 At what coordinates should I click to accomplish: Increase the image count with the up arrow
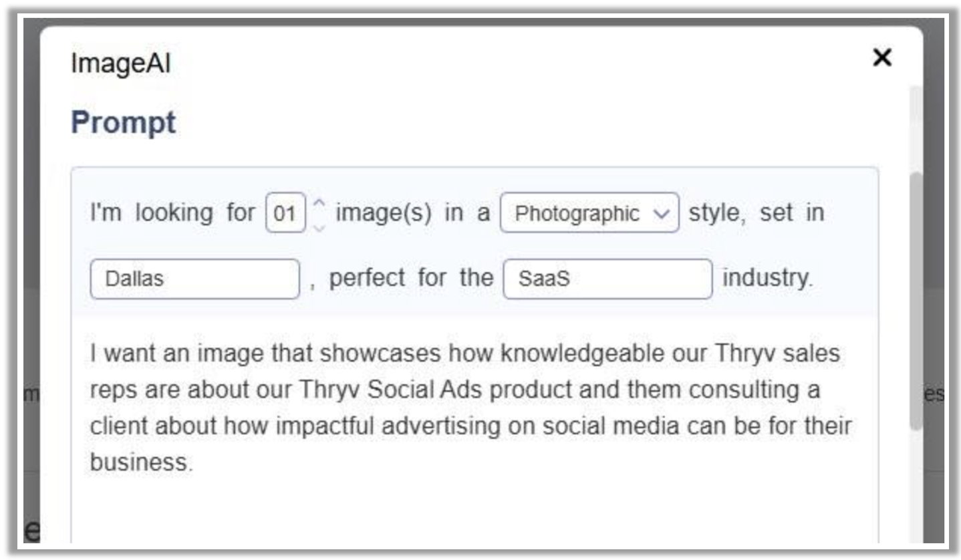pyautogui.click(x=319, y=202)
